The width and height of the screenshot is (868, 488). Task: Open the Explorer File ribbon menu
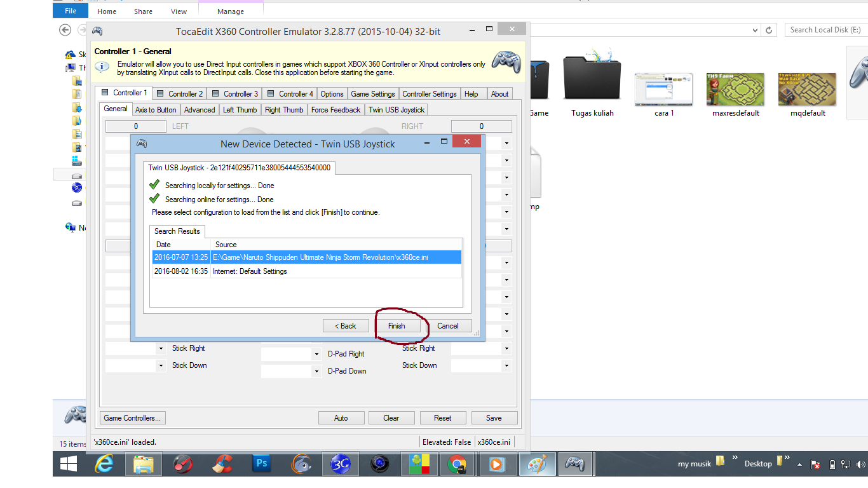click(x=71, y=11)
